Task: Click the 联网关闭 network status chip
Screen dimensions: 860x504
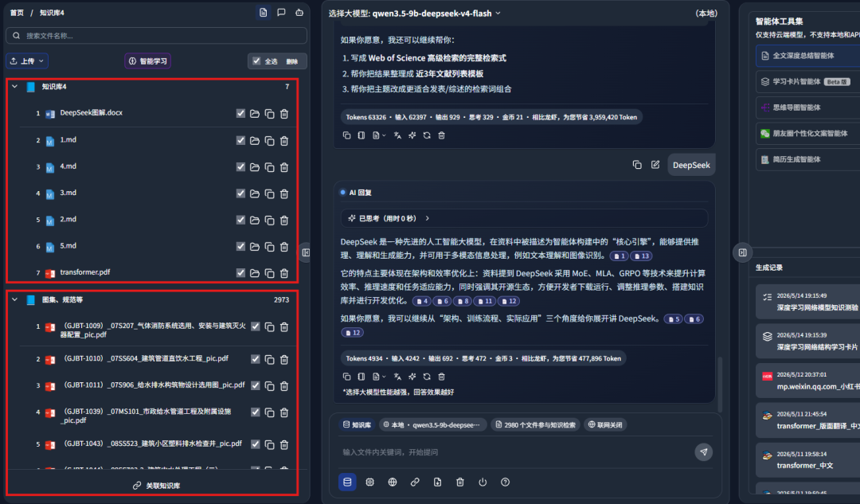Action: (605, 424)
